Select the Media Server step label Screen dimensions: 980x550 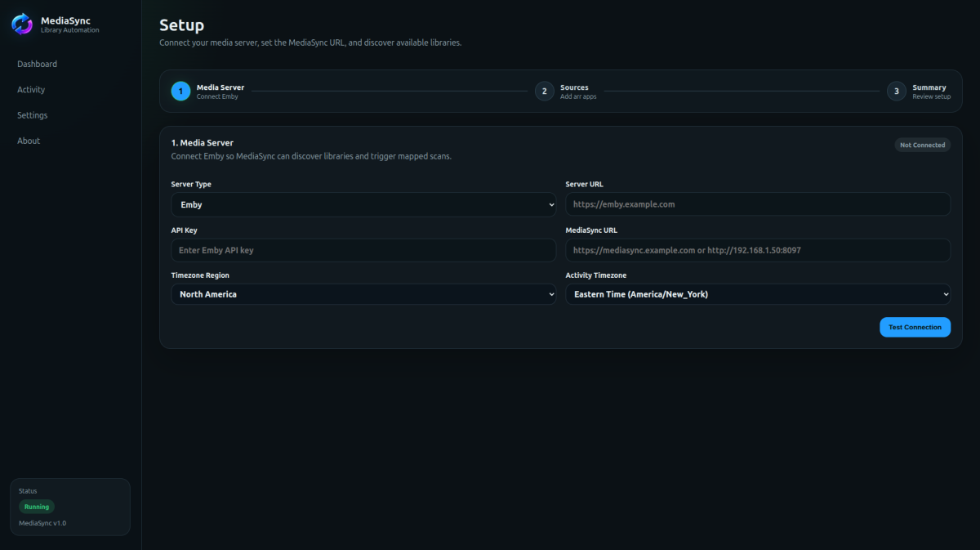[x=220, y=87]
